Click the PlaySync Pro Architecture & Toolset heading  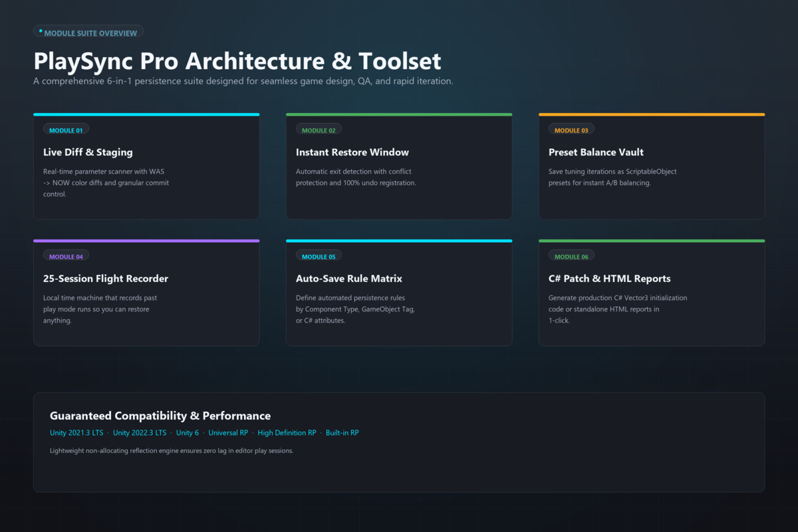click(237, 61)
